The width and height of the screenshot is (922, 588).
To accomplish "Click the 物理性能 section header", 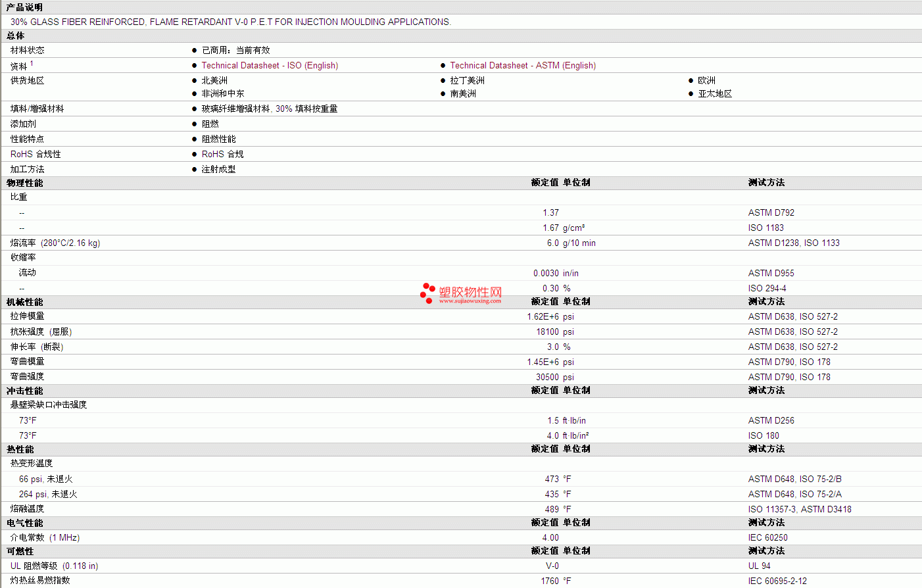I will pos(25,183).
